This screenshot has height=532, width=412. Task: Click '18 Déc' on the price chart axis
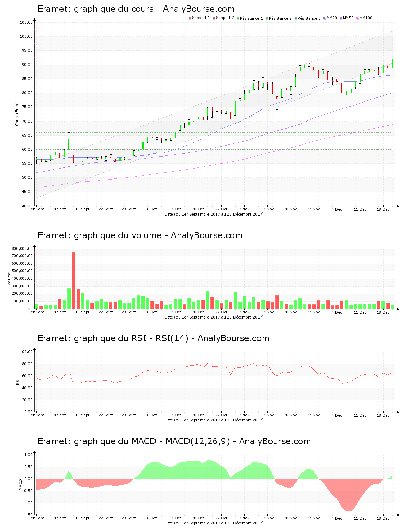383,209
